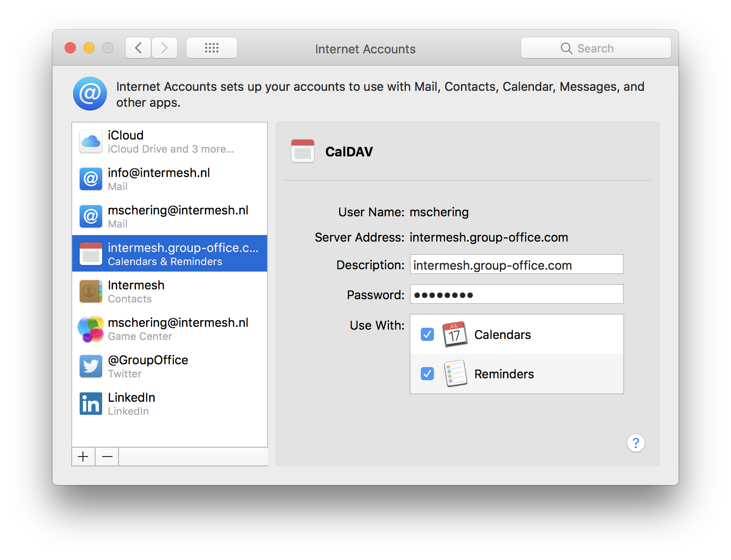Select the Intermesh Contacts account name
This screenshot has width=731, height=560.
click(136, 285)
